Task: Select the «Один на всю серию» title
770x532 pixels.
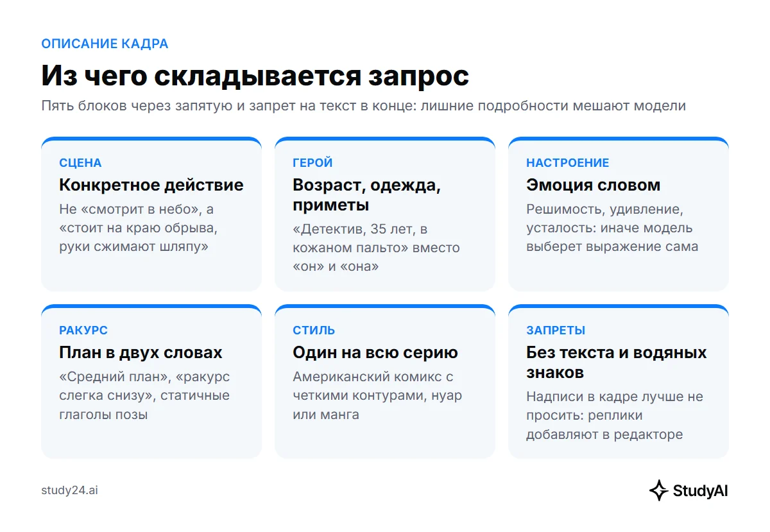Action: (x=375, y=352)
